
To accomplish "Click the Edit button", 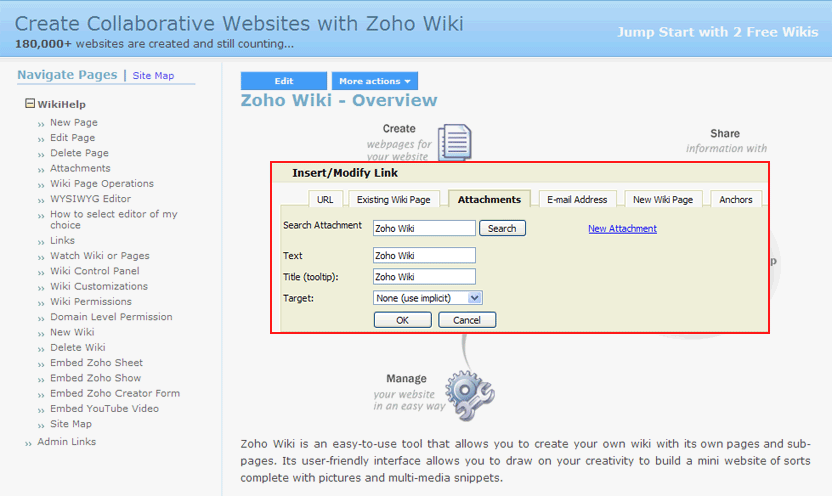I will click(x=284, y=81).
